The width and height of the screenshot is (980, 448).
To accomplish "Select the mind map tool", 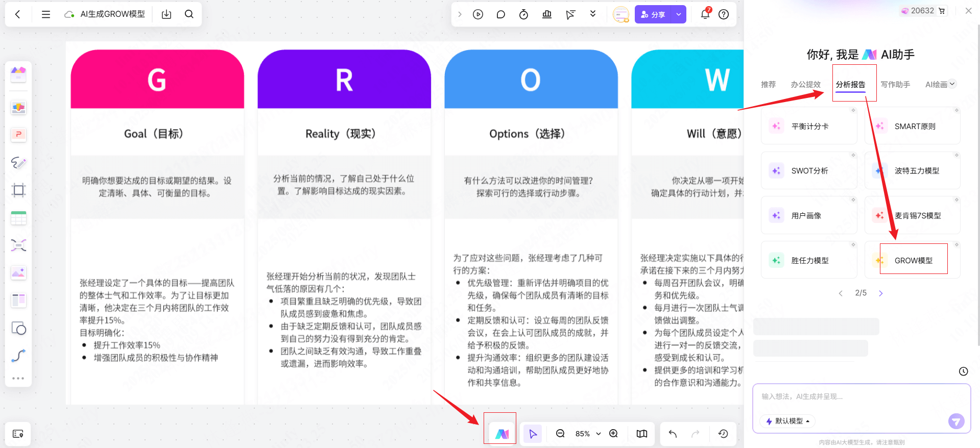I will click(18, 245).
